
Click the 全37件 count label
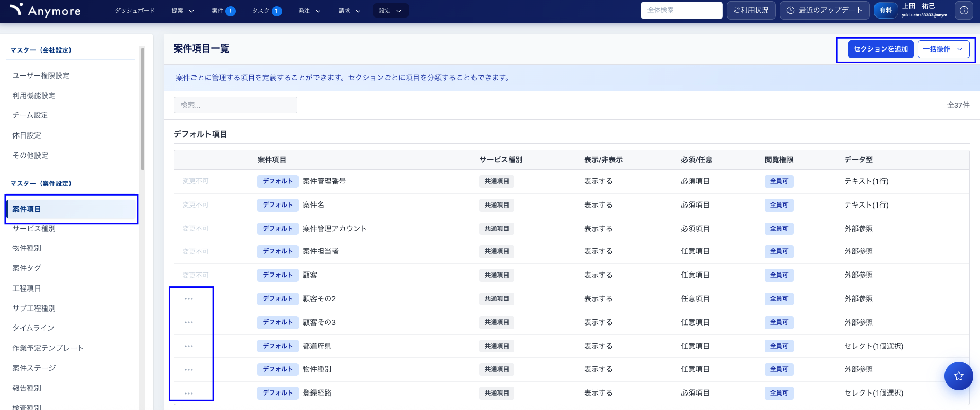(x=958, y=105)
